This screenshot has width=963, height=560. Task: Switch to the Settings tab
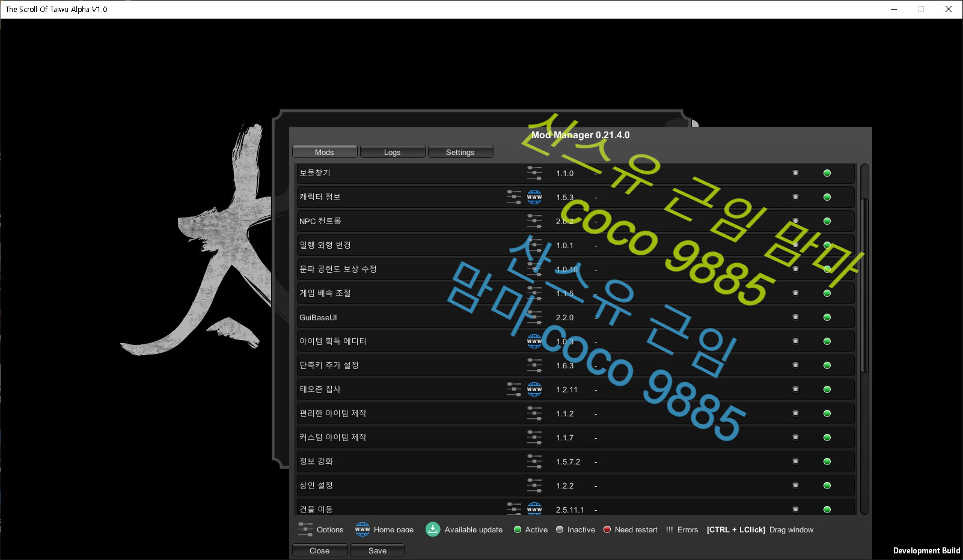[x=460, y=152]
